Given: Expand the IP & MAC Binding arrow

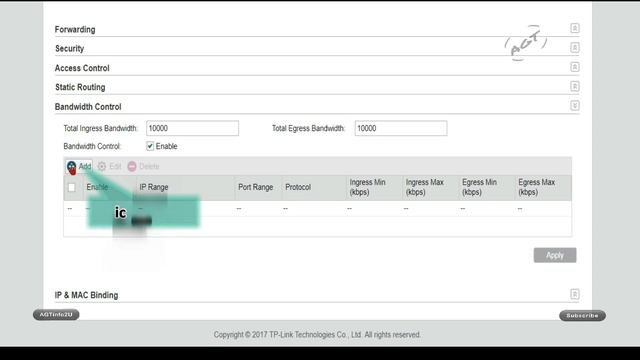Looking at the screenshot, I should [x=575, y=294].
